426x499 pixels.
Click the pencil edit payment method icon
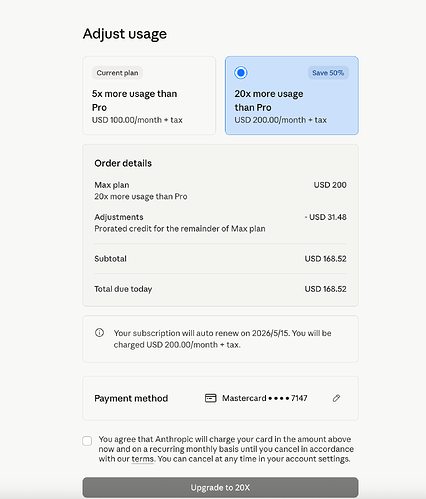click(x=336, y=398)
